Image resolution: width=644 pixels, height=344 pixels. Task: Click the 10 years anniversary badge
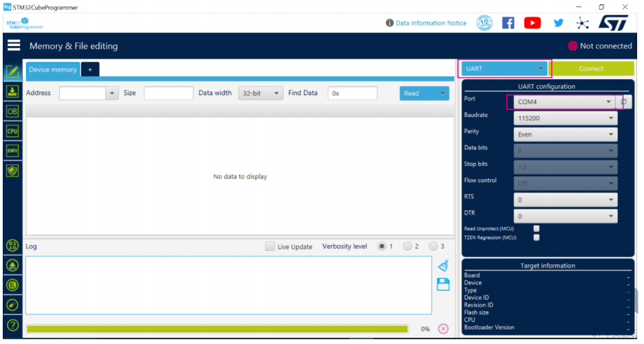coord(484,23)
